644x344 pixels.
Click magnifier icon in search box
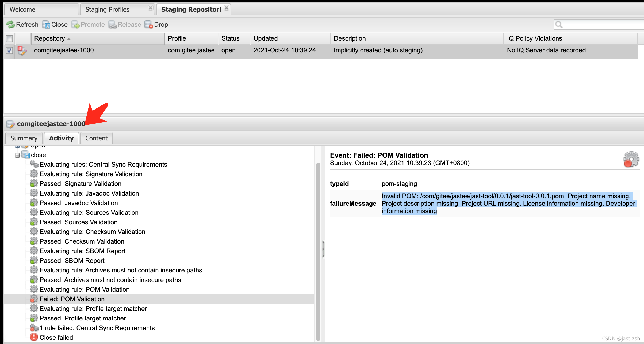[x=559, y=25]
